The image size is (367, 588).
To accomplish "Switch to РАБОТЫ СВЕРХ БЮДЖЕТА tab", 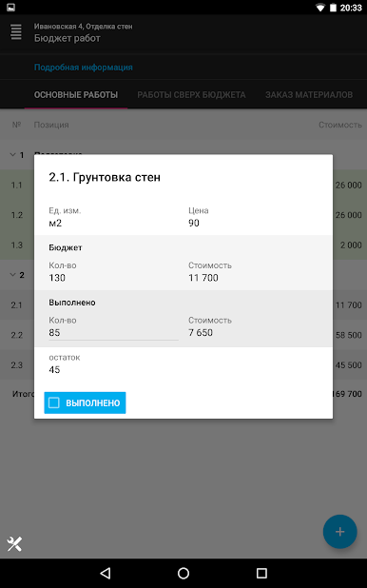I will pos(191,94).
